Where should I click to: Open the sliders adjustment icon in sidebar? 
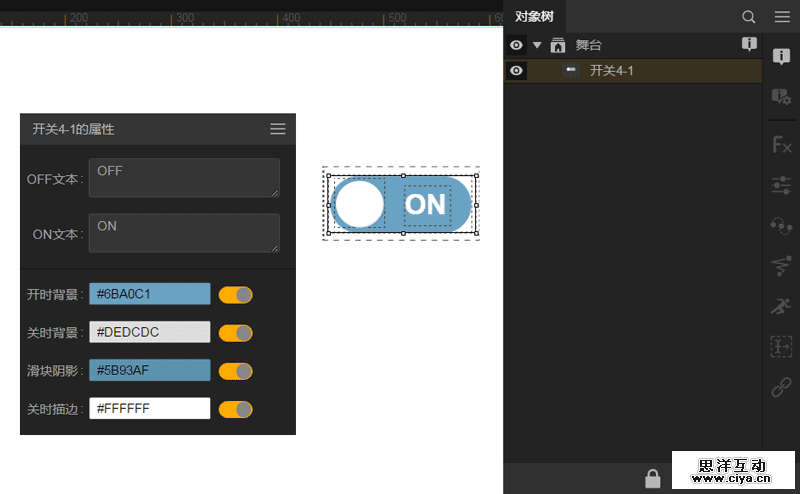pyautogui.click(x=782, y=185)
